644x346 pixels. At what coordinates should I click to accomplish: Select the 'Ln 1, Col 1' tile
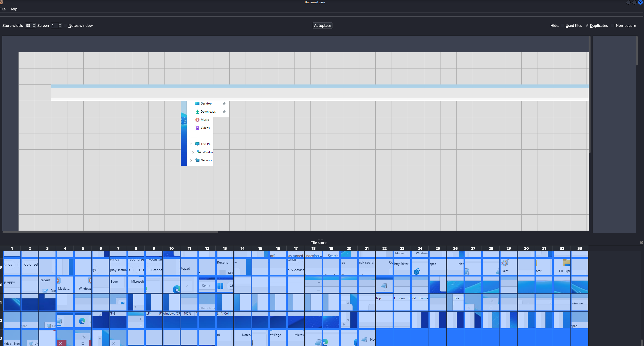pos(225,320)
